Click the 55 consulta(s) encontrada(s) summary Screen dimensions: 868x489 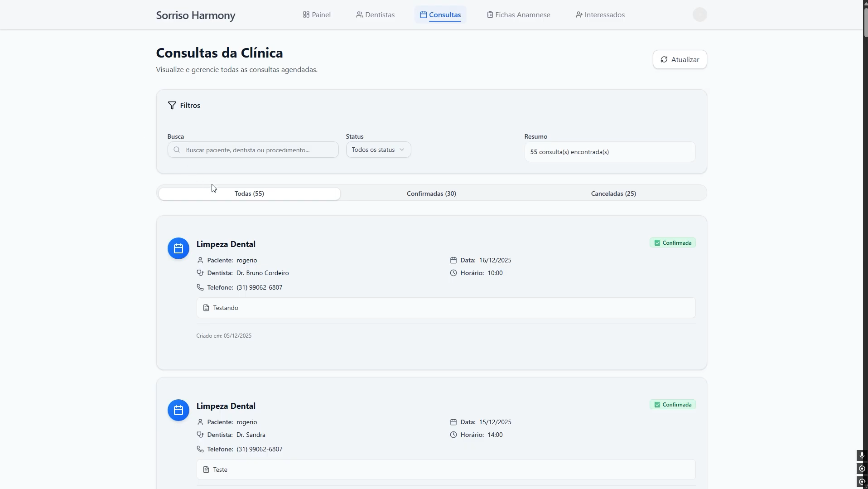pos(610,152)
